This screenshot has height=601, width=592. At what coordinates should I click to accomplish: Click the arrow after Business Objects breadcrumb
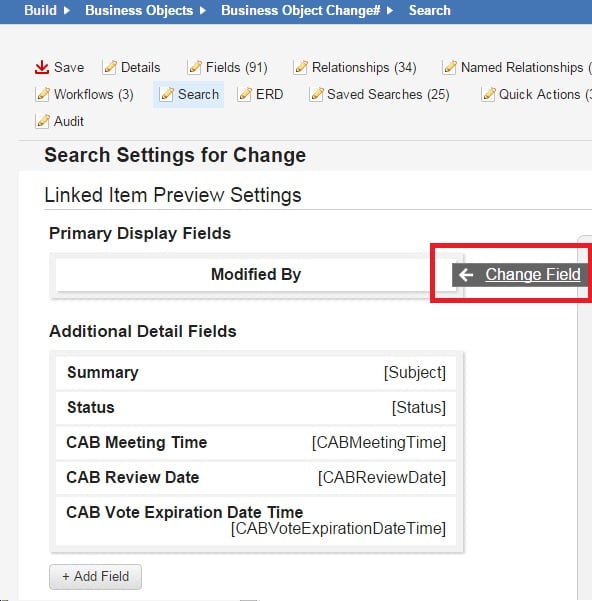pyautogui.click(x=203, y=10)
